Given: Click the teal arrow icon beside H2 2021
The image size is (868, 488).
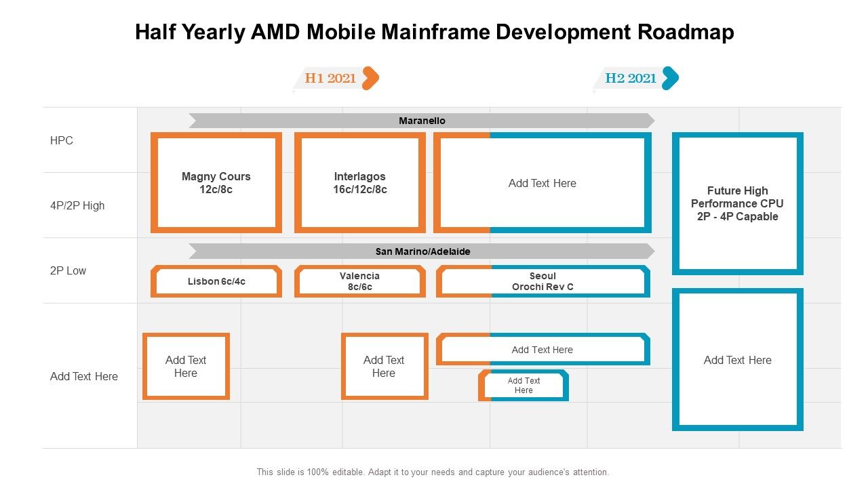Looking at the screenshot, I should click(x=670, y=77).
